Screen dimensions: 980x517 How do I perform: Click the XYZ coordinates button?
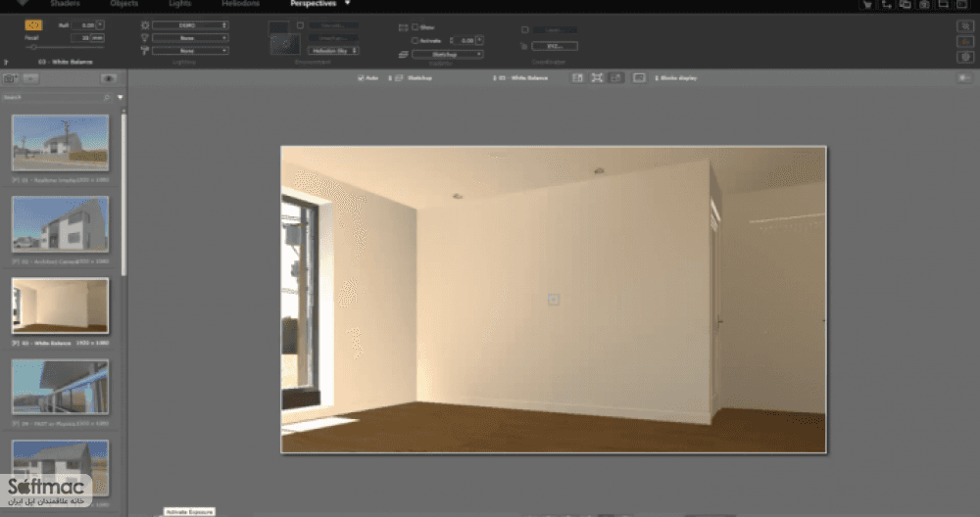(555, 46)
